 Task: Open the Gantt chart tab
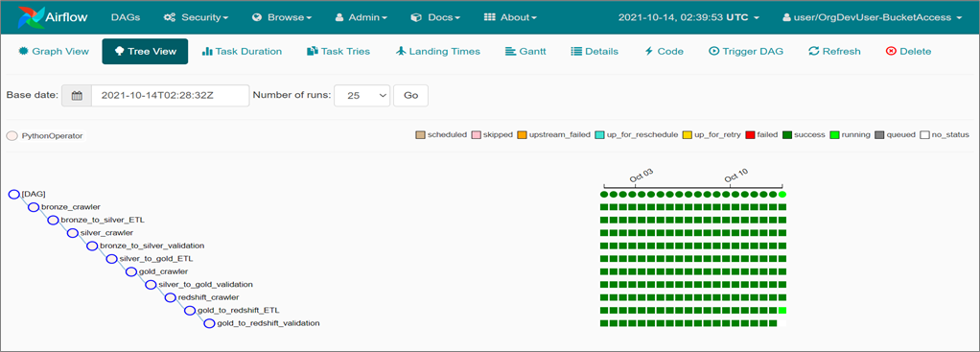pyautogui.click(x=525, y=51)
